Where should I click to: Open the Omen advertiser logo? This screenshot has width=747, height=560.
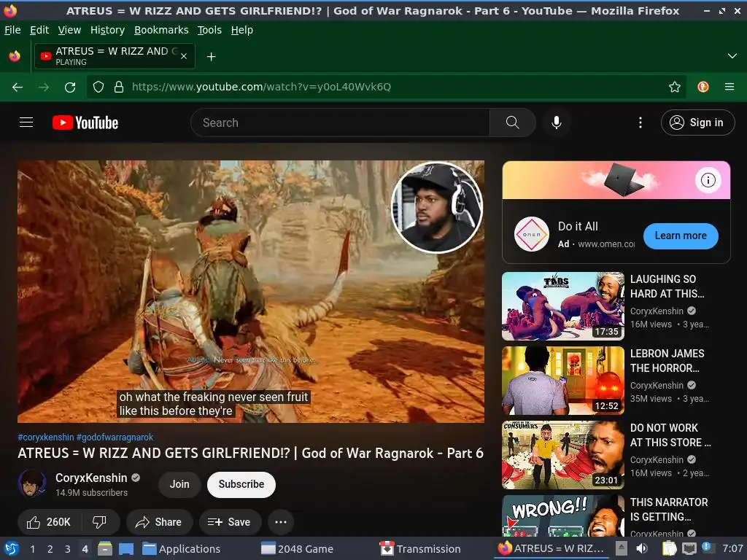point(532,234)
